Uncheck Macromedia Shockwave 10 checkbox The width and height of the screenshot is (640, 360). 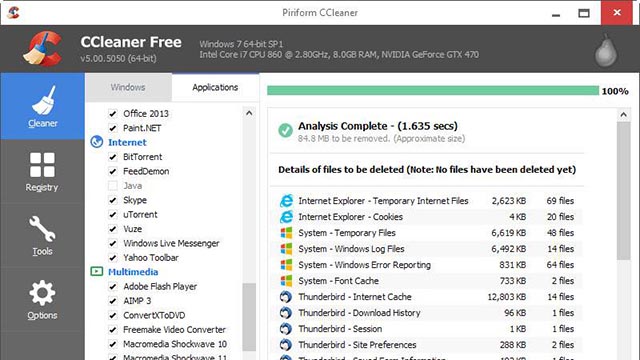coord(113,344)
